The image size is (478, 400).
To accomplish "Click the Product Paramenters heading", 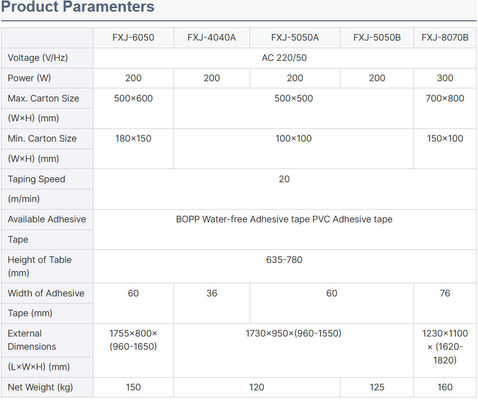I will coord(77,7).
